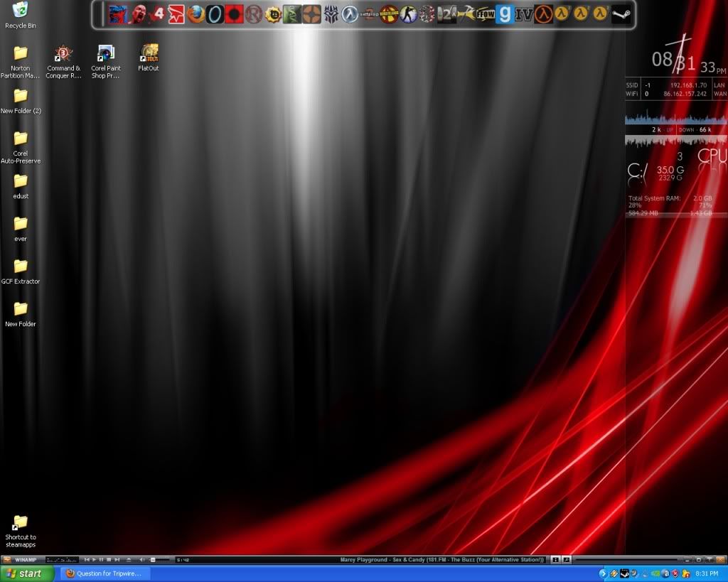
Task: Open Steam icon in the dock
Action: pos(621,14)
